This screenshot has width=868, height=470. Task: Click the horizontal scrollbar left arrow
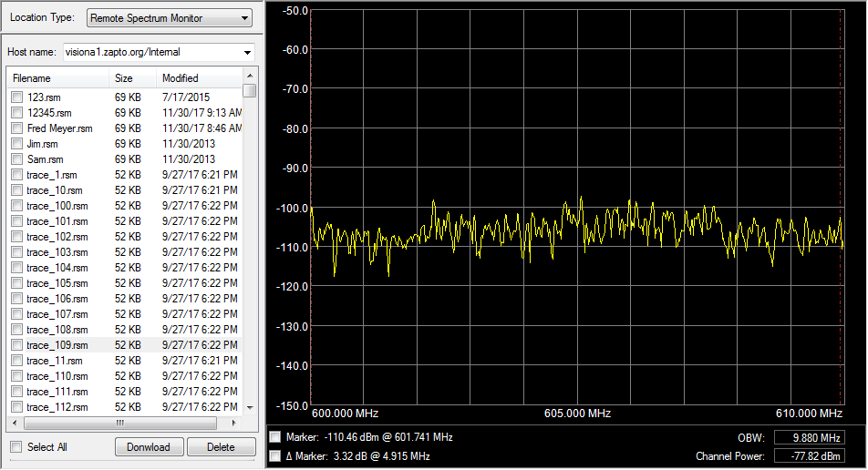(14, 424)
